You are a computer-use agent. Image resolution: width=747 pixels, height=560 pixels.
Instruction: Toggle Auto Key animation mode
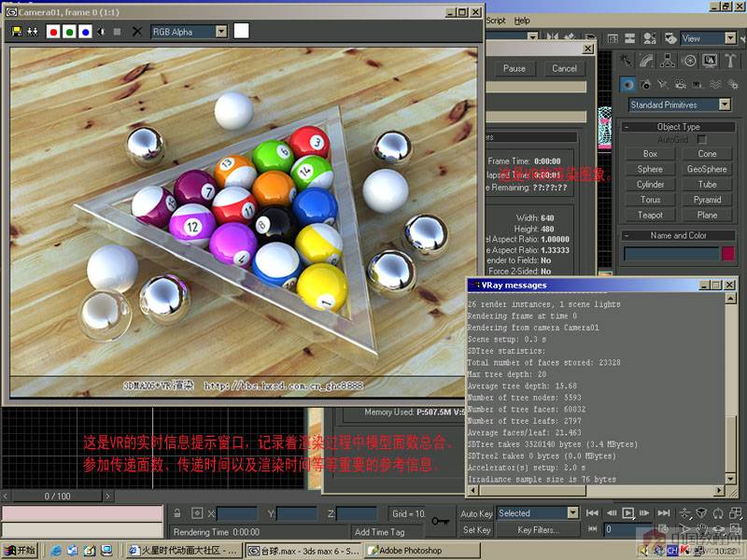click(476, 513)
